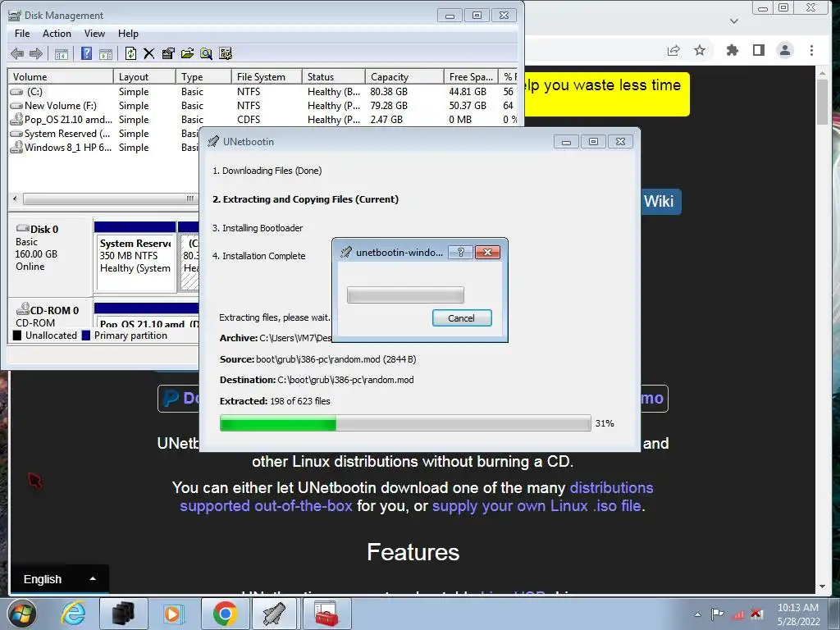The height and width of the screenshot is (630, 840).
Task: Open Help via blue question mark icon
Action: (x=86, y=53)
